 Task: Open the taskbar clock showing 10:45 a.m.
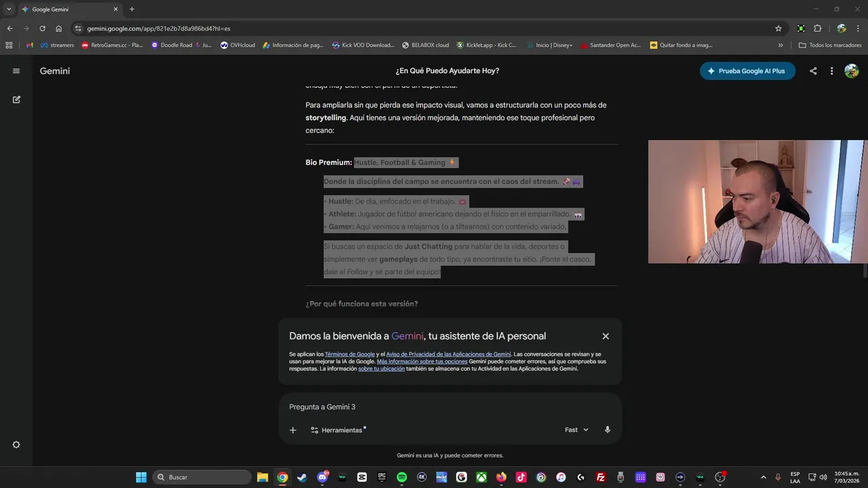(x=847, y=477)
